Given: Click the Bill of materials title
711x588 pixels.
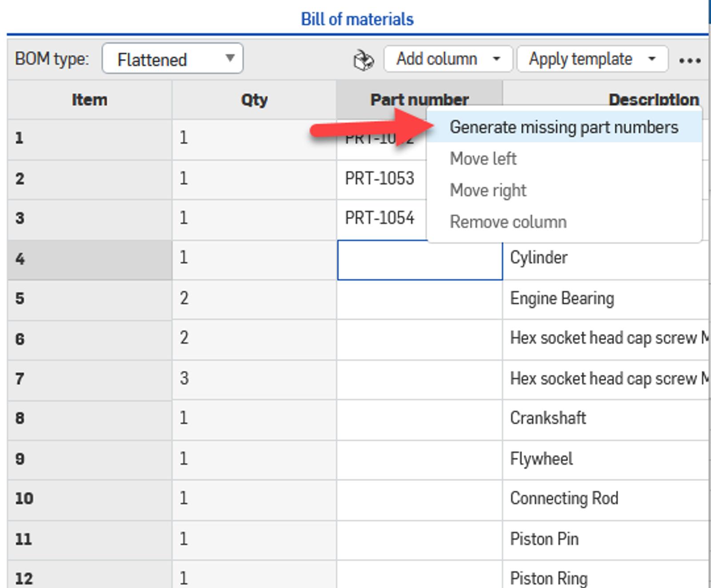Looking at the screenshot, I should click(x=357, y=19).
